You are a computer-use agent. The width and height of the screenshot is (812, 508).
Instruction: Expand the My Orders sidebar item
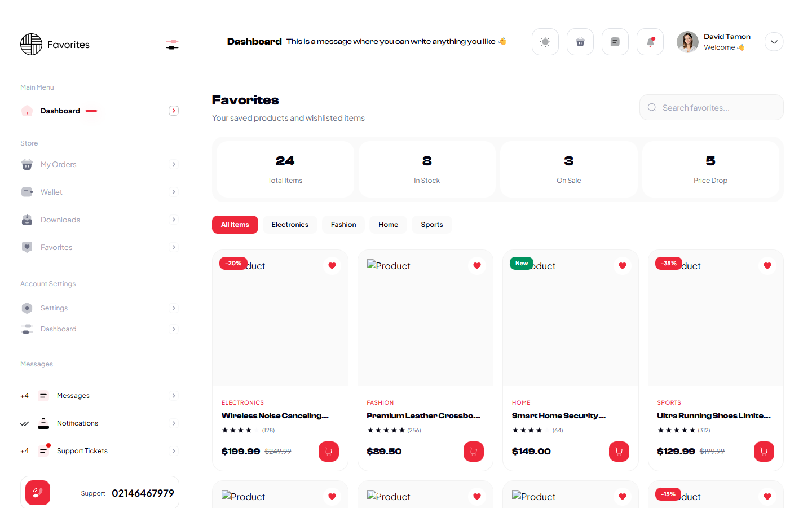(174, 164)
